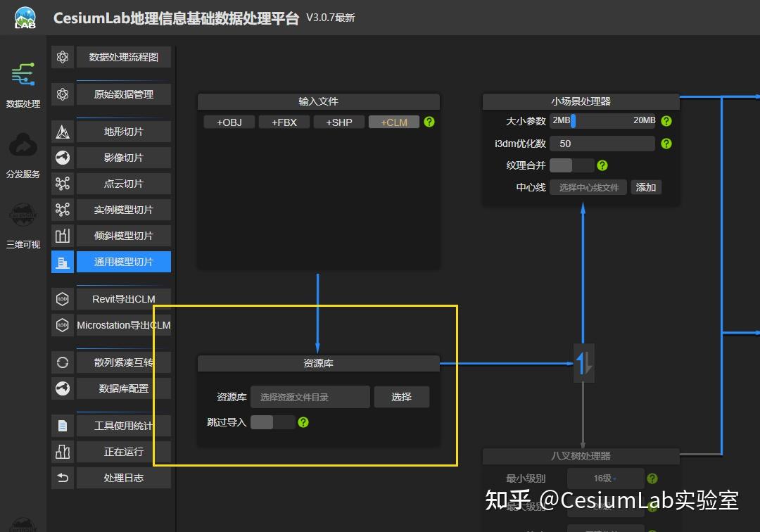Select the point cloud icon beside 点云切片
This screenshot has width=760, height=532.
[62, 183]
